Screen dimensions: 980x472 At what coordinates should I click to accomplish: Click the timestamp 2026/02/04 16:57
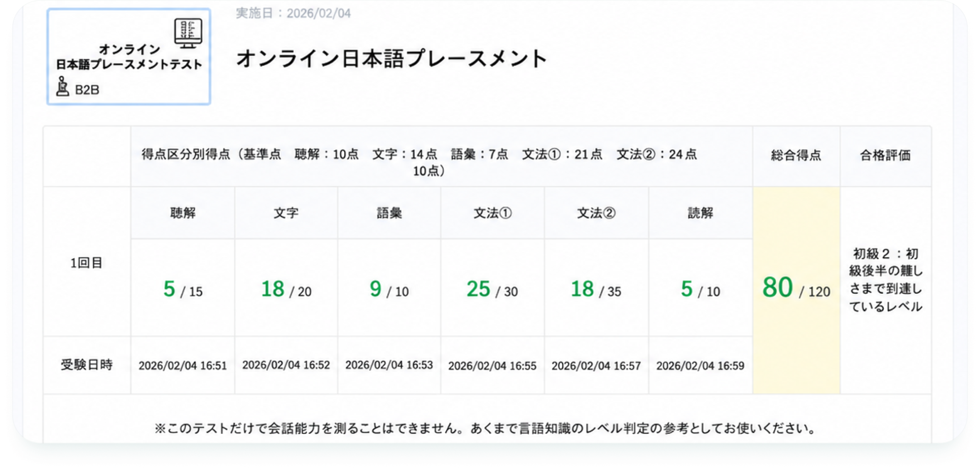click(596, 365)
